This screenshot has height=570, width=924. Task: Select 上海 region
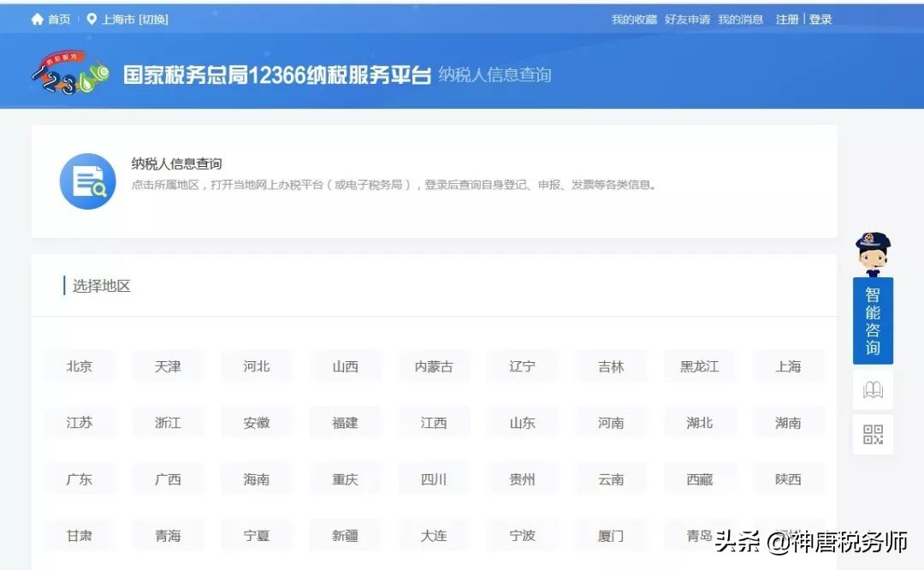click(x=788, y=365)
